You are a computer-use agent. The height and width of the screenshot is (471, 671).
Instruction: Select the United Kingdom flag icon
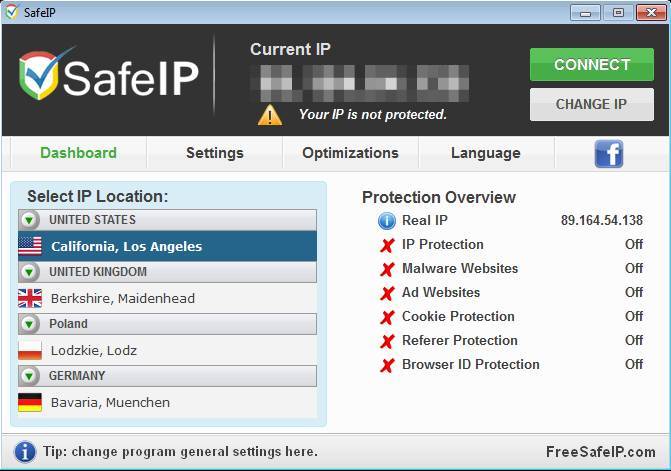30,298
